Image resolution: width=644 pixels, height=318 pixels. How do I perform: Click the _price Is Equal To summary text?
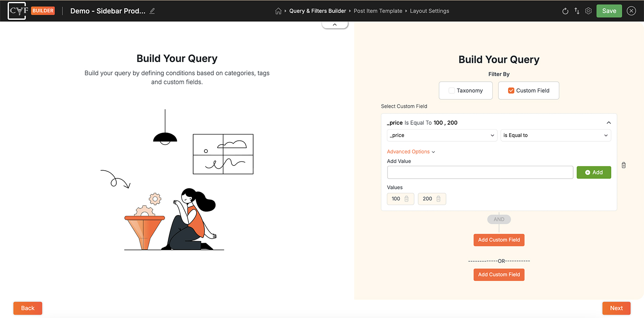tap(422, 123)
